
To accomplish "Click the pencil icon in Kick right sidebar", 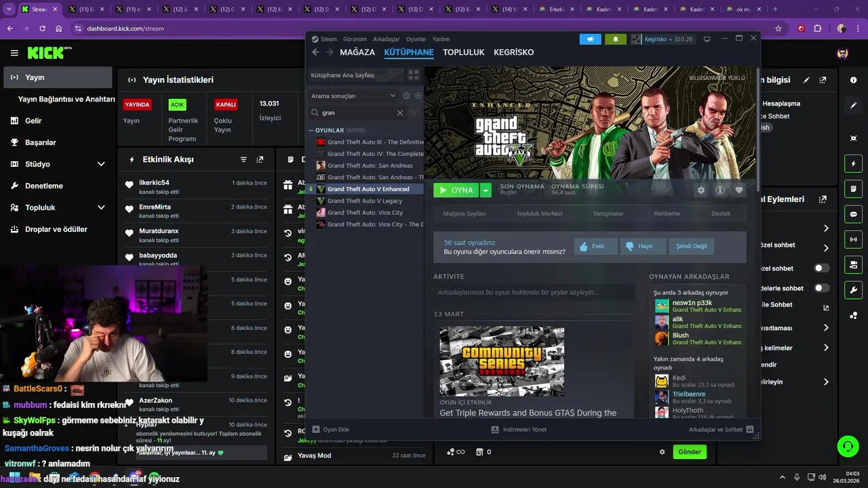I will coord(853,105).
